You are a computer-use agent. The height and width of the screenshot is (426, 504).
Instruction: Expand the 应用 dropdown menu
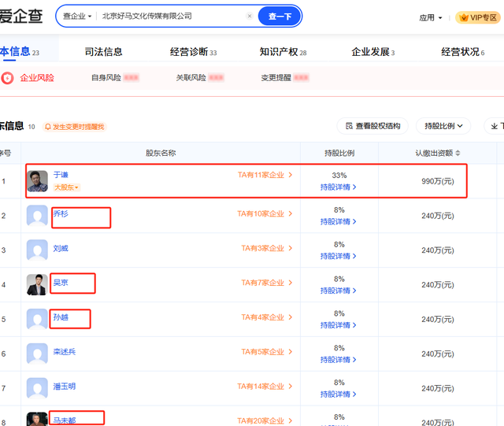[x=430, y=17]
